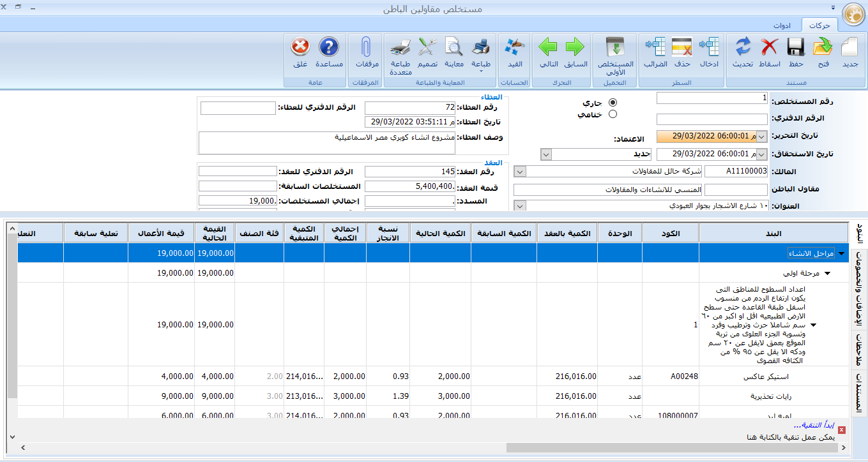Click the قيمة العقد field 5,400,400
868x462 pixels.
click(410, 186)
